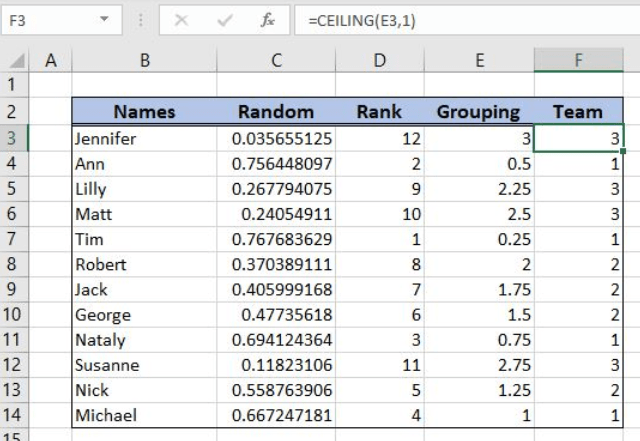Click the Names header cell
This screenshot has height=441, width=640.
(144, 111)
